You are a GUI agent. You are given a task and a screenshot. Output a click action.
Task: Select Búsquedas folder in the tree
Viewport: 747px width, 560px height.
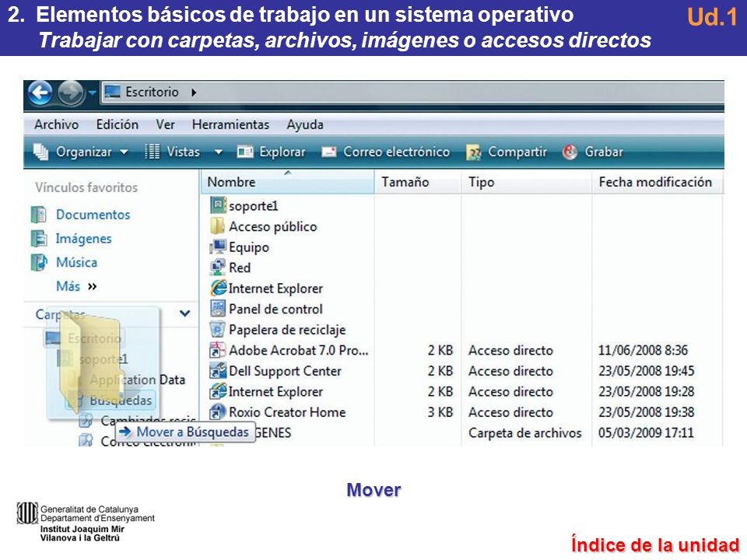[121, 401]
